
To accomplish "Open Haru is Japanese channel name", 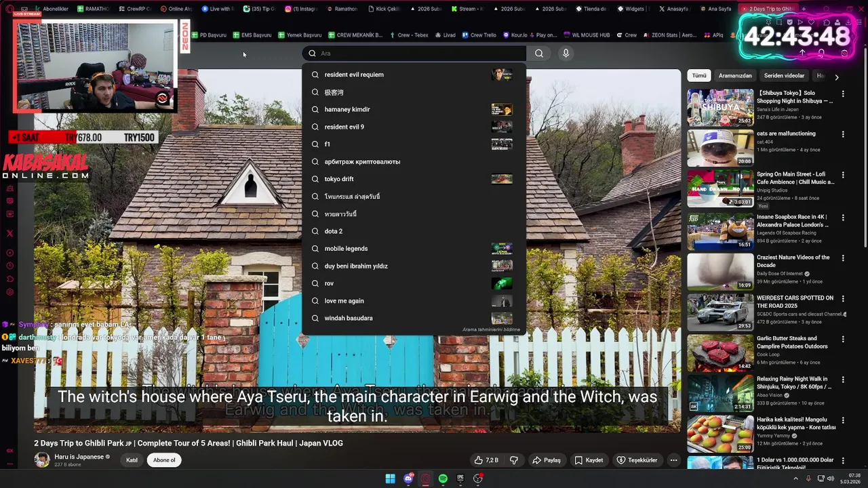I will tap(79, 457).
